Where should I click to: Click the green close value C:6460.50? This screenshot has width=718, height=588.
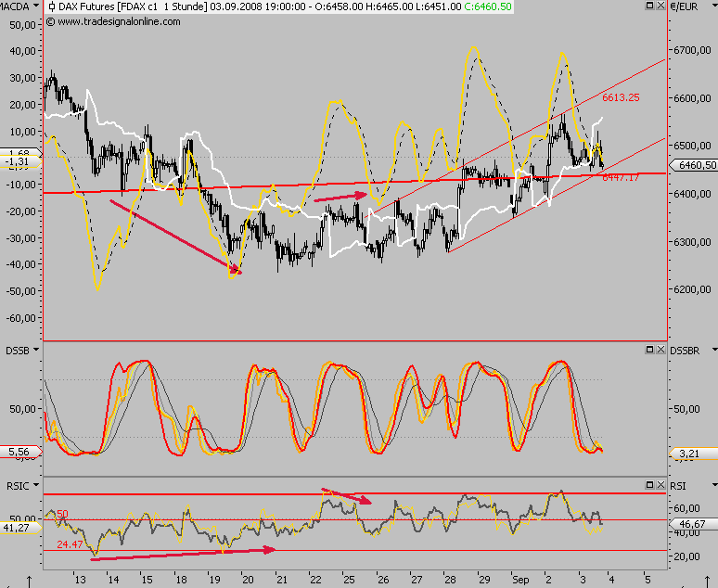(x=487, y=6)
